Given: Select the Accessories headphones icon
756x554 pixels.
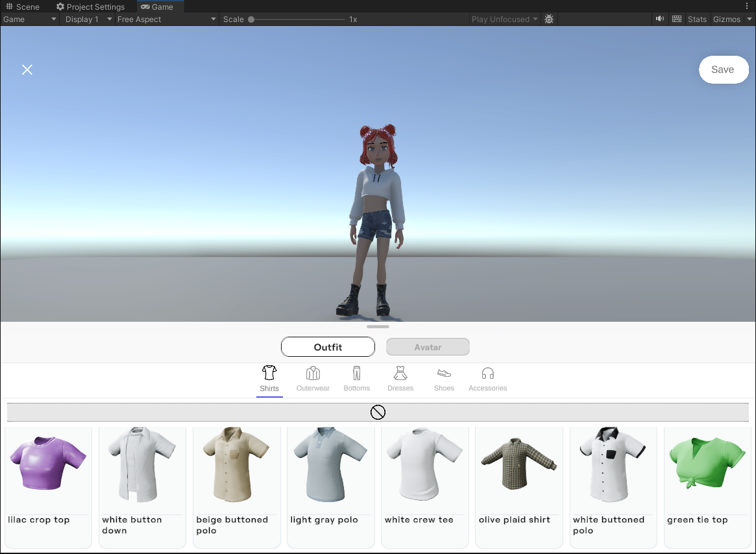Looking at the screenshot, I should pos(487,375).
